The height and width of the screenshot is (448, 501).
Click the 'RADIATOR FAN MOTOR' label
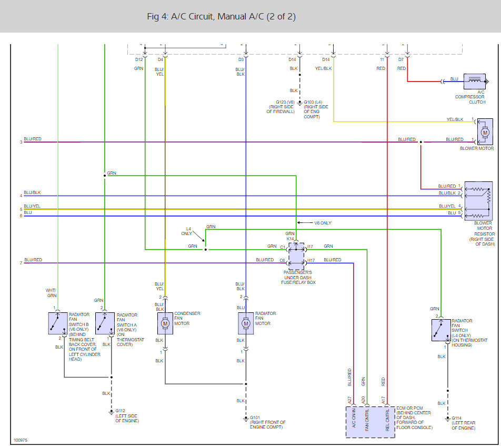click(266, 318)
